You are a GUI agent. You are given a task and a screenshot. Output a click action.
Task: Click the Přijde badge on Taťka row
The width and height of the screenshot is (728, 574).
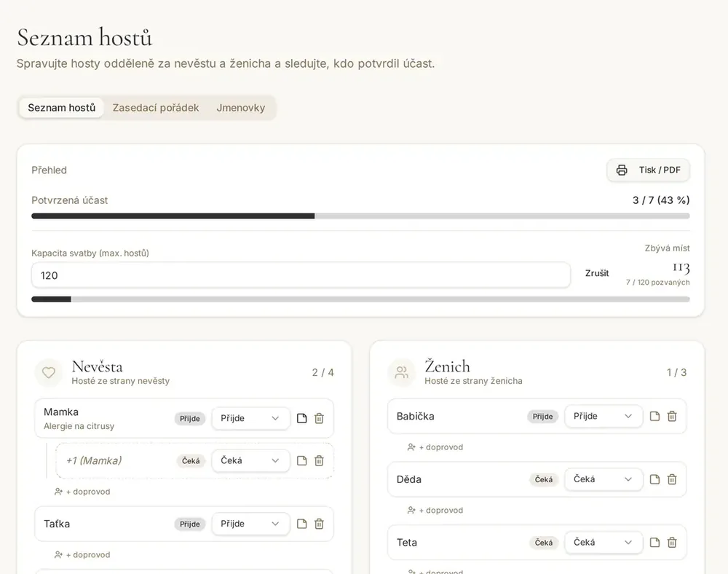pyautogui.click(x=190, y=524)
